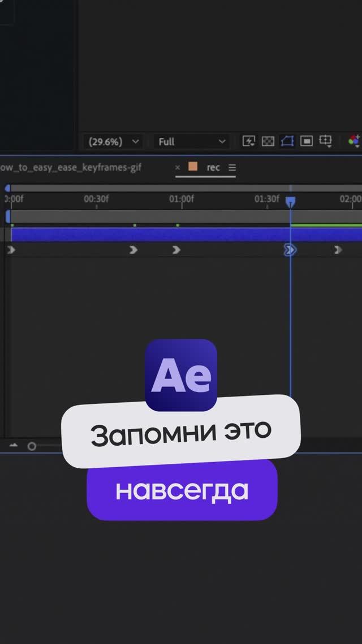The height and width of the screenshot is (644, 362).
Task: Toggle Region of Interest icon
Action: pos(307,141)
